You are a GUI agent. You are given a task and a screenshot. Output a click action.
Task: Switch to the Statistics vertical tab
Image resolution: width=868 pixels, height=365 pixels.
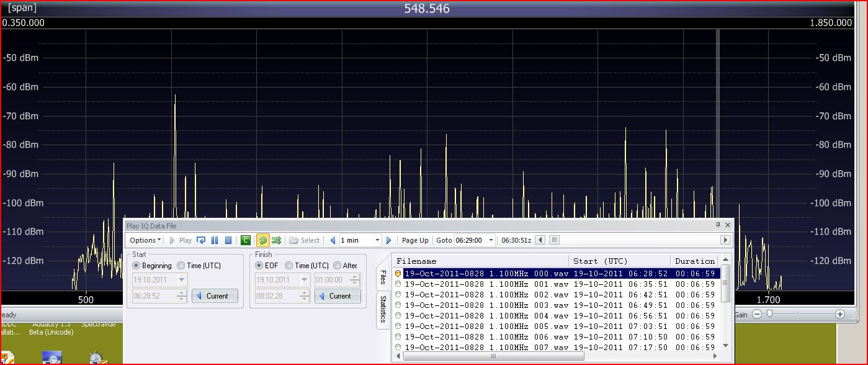(x=382, y=309)
